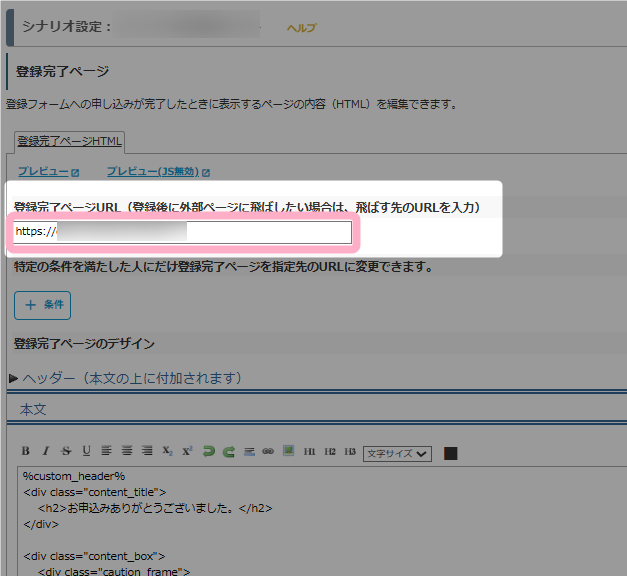Toggle bold formatting in the editor toolbar
The height and width of the screenshot is (576, 627).
pyautogui.click(x=26, y=452)
